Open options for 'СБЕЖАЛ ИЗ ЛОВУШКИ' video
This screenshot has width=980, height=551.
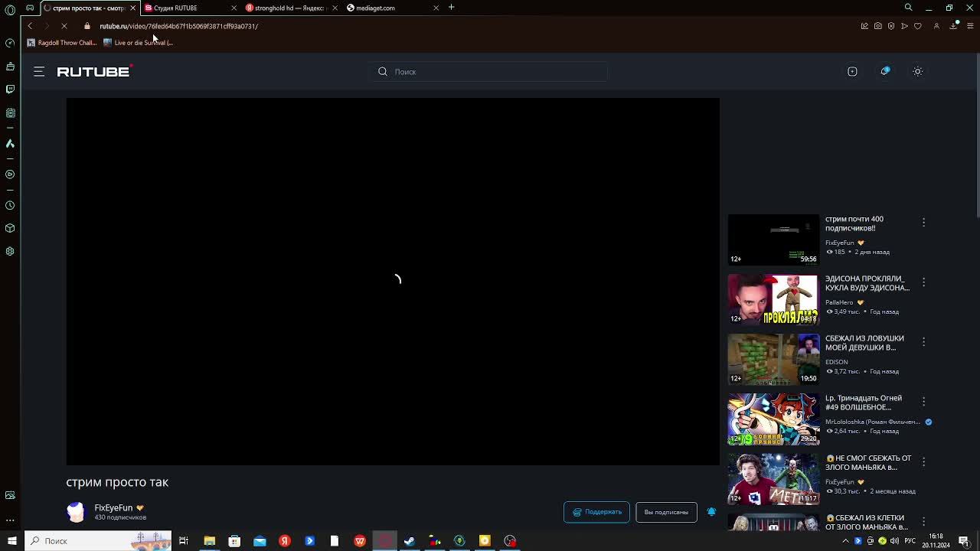click(x=923, y=341)
